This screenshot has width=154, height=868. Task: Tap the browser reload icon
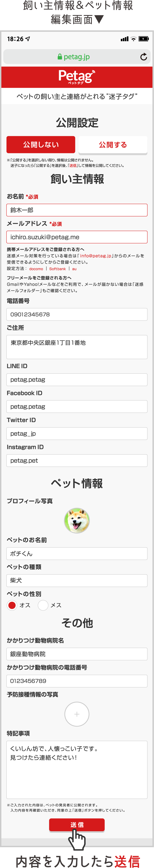click(x=144, y=57)
